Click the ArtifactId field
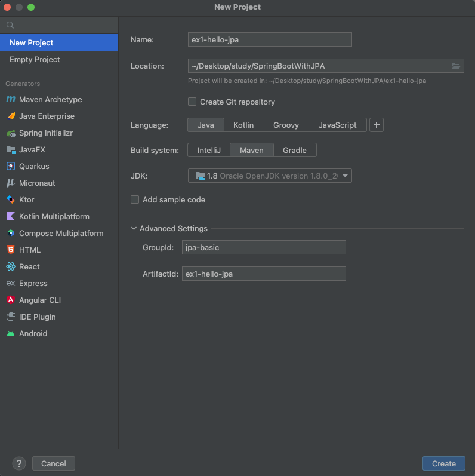Screen dimensions: 475x476 click(264, 274)
